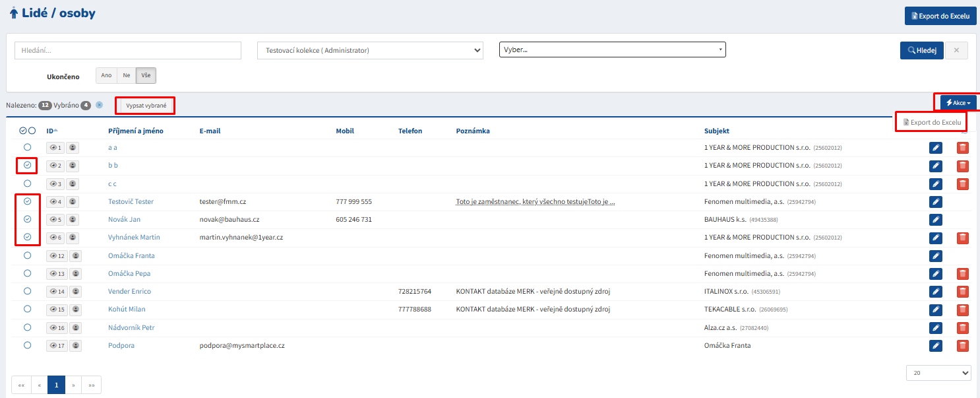The image size is (980, 398).
Task: Clear the selection with the small x icon
Action: [99, 105]
